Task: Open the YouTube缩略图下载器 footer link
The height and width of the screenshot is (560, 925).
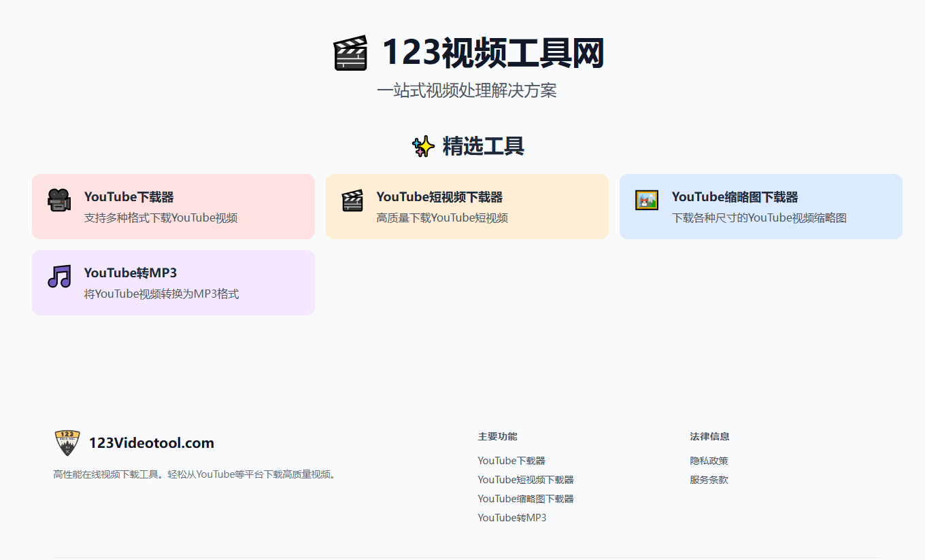Action: (x=525, y=498)
